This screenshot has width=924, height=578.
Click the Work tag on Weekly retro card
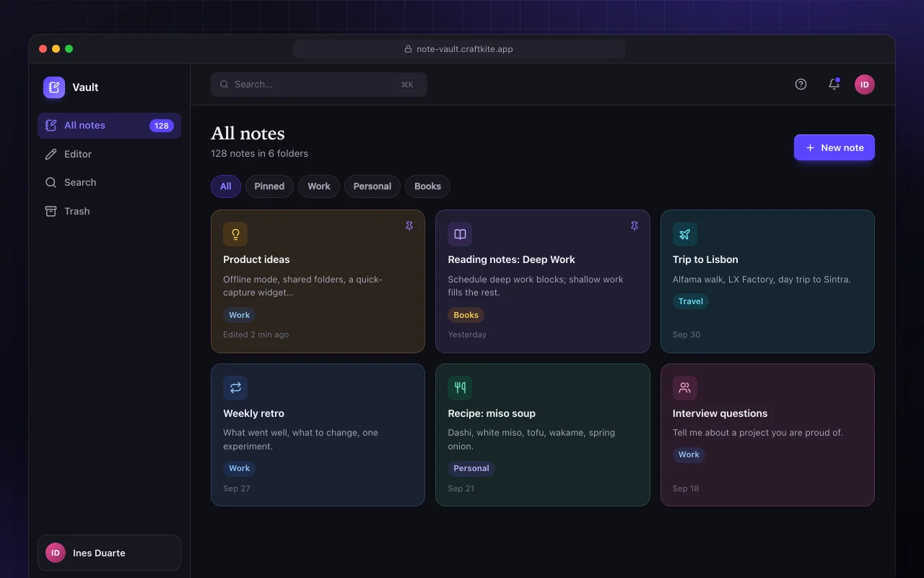point(240,468)
